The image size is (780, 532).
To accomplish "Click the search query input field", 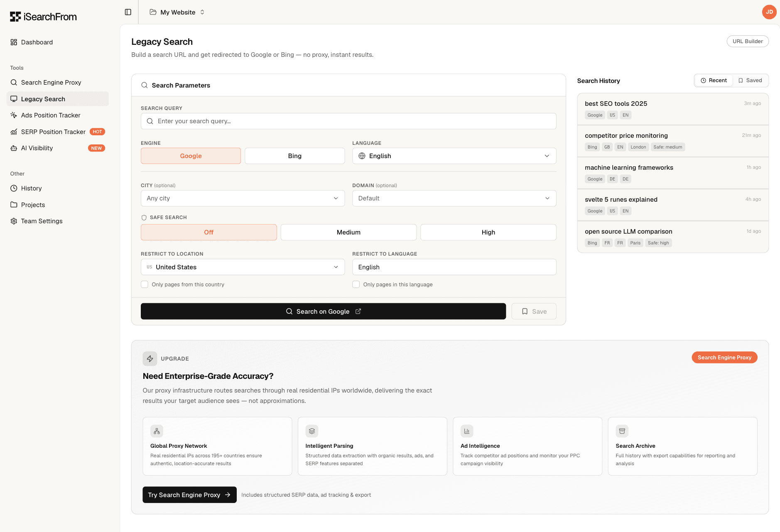I will (x=348, y=121).
